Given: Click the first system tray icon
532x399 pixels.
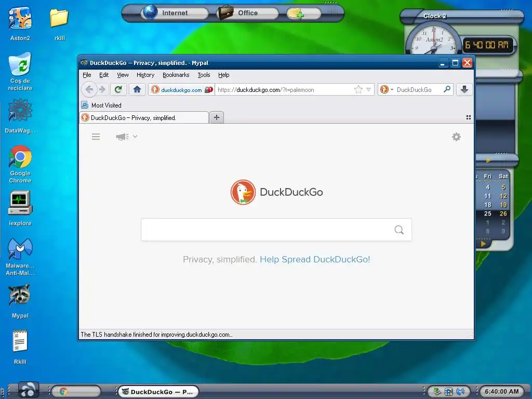Looking at the screenshot, I should (437, 392).
